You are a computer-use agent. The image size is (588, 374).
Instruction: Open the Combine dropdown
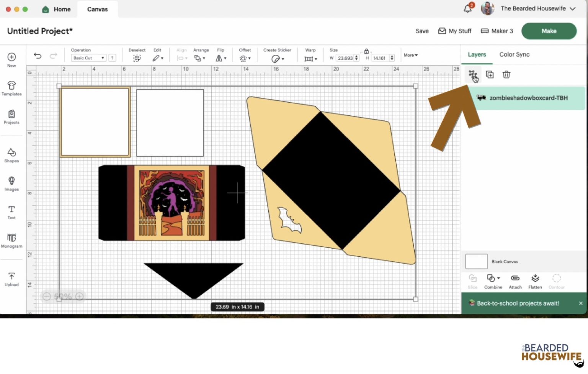coord(493,281)
